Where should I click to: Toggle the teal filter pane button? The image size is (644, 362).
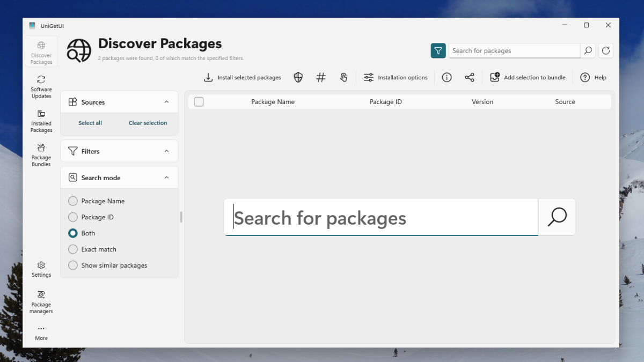(438, 51)
